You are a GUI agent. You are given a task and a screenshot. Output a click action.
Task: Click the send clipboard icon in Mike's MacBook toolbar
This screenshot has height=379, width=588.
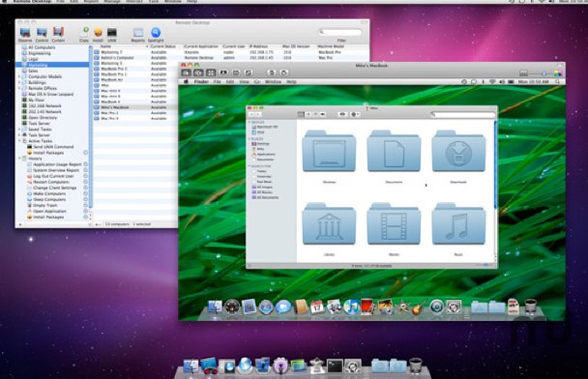coord(284,73)
